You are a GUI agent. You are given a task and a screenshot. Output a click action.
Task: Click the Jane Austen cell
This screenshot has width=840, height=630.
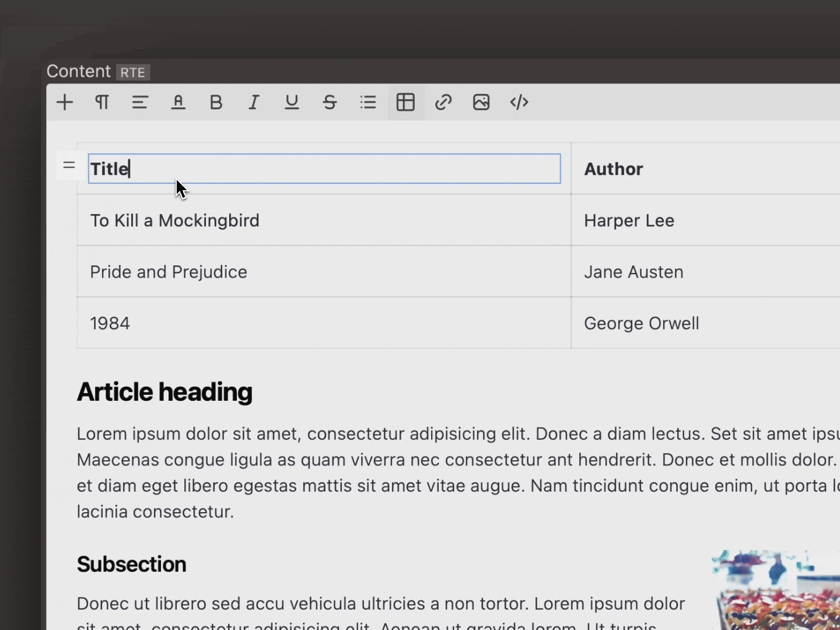(633, 272)
